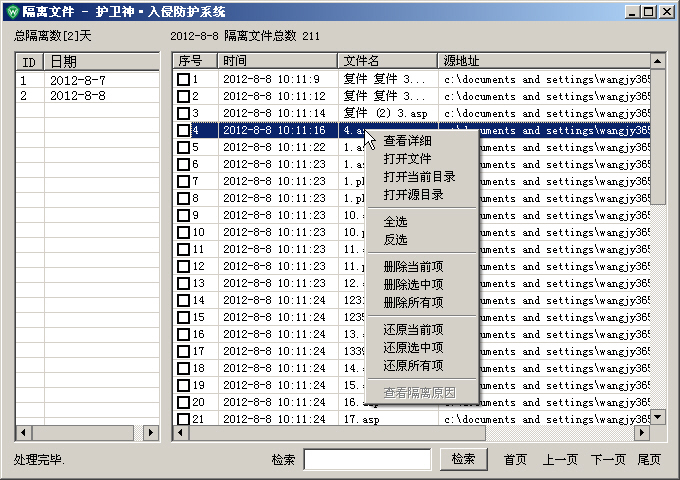This screenshot has width=680, height=480.
Task: Check the checkbox for row 1
Action: point(183,79)
